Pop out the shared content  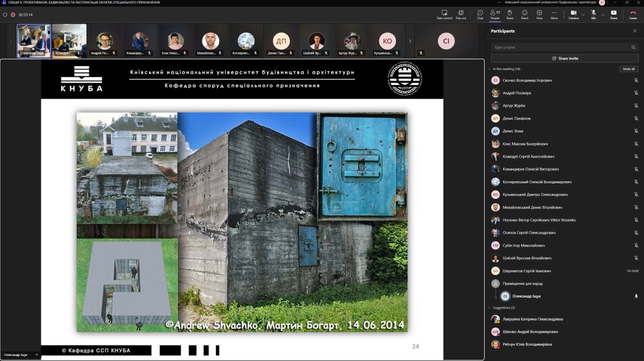[x=461, y=14]
